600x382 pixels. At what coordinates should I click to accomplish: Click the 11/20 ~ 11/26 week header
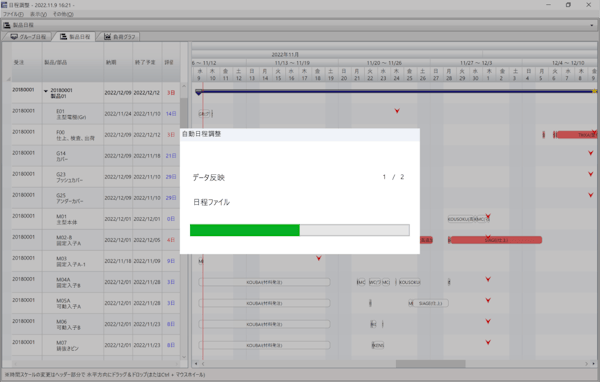[x=384, y=63]
